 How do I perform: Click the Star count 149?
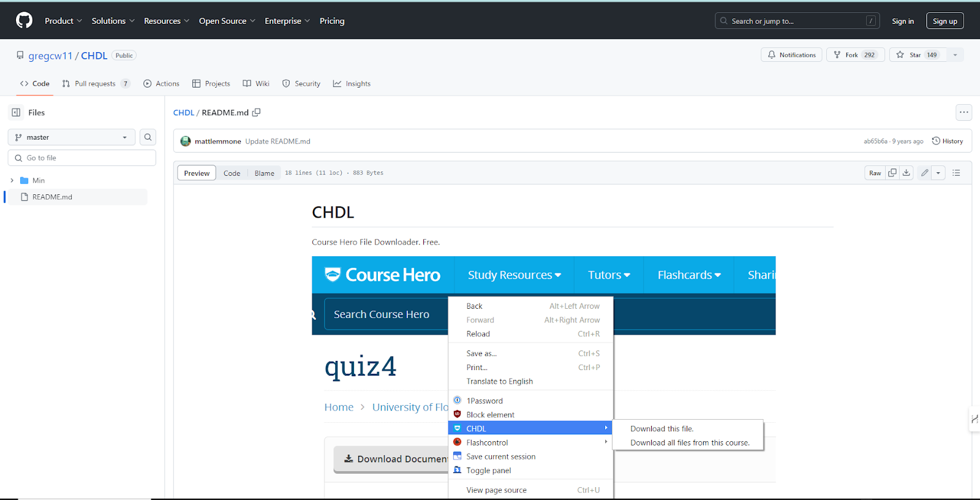click(x=932, y=55)
